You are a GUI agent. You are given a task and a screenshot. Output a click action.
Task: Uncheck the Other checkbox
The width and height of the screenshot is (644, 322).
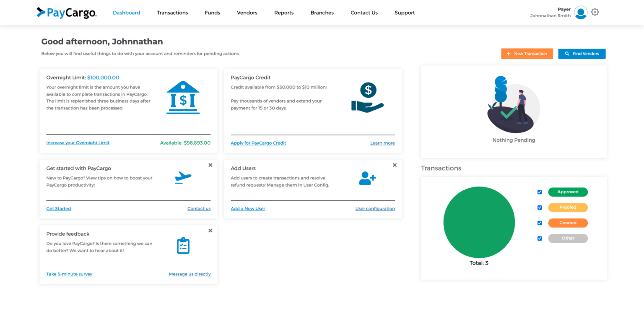click(540, 239)
